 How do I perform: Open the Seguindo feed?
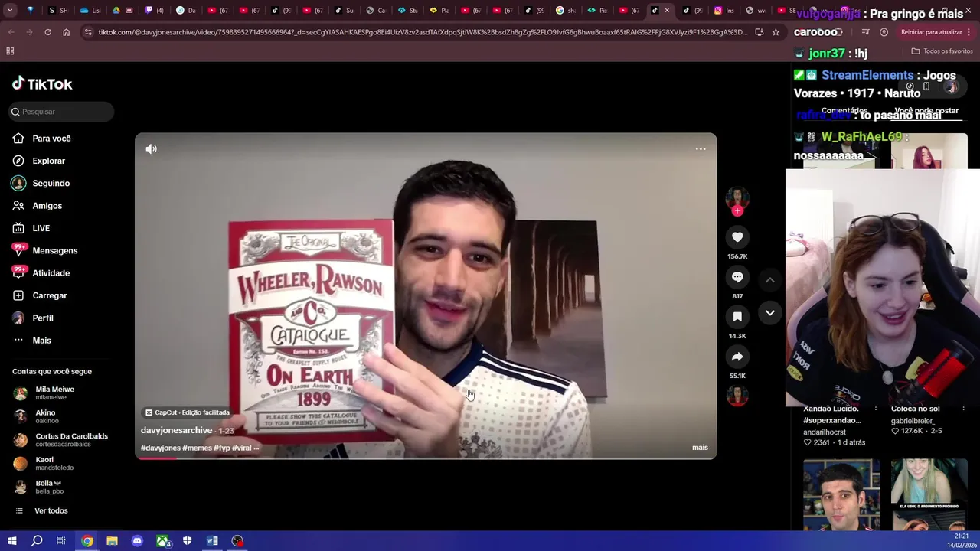(51, 184)
